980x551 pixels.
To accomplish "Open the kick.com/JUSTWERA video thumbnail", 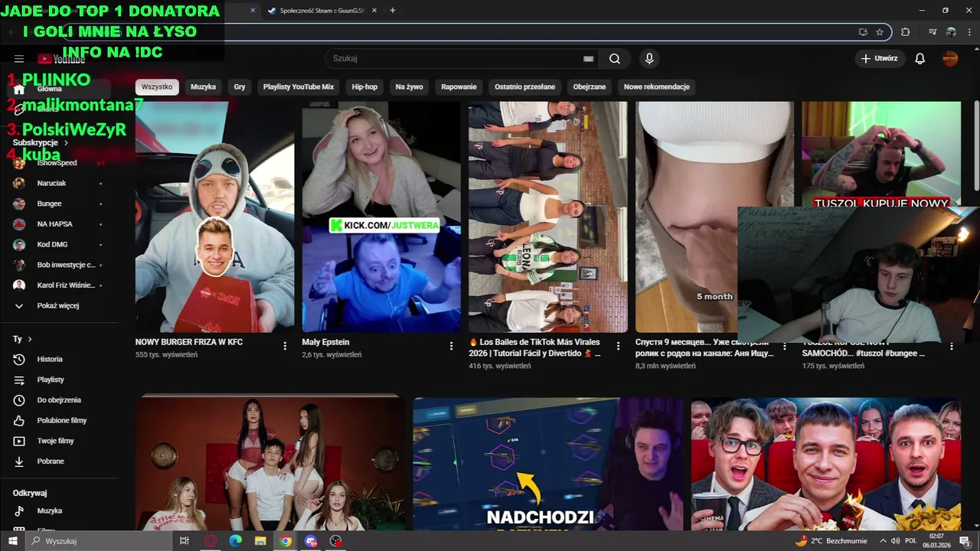I will coord(381,217).
